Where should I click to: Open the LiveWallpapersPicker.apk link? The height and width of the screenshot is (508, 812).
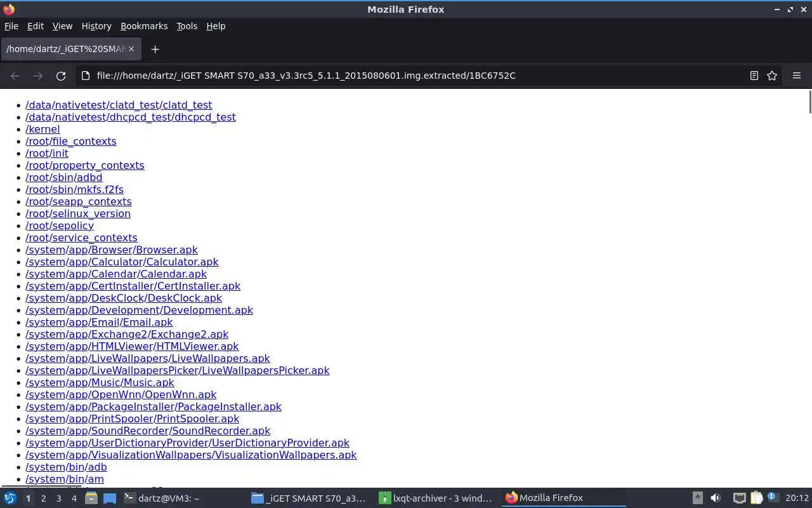tap(178, 370)
